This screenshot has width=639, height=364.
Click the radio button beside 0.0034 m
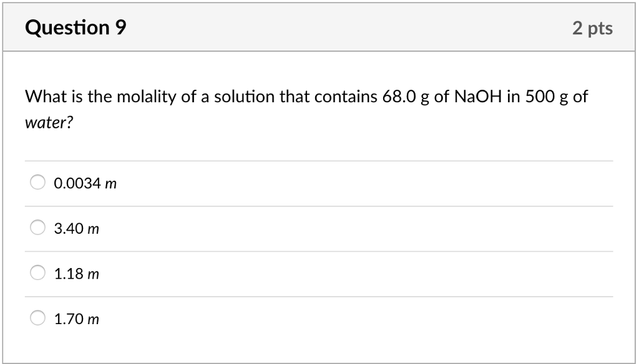click(37, 182)
